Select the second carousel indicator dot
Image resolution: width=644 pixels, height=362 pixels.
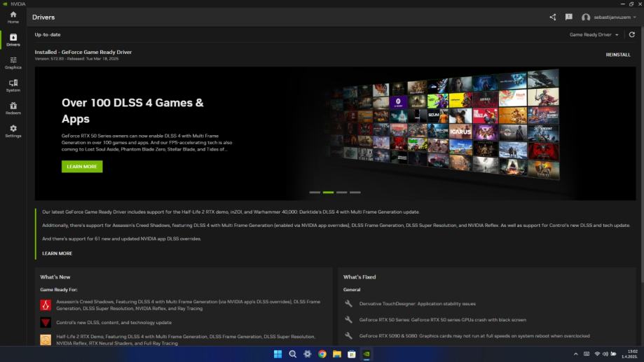[x=328, y=192]
